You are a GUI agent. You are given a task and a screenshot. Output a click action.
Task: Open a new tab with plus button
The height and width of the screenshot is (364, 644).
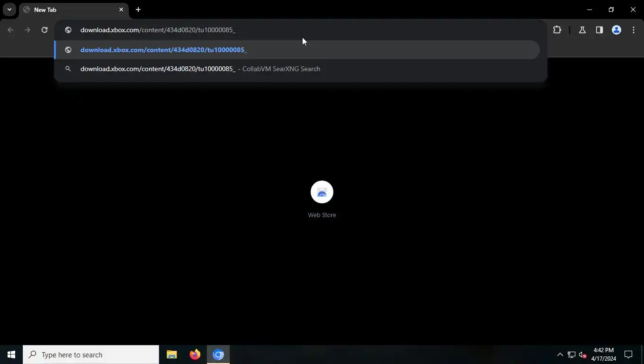pos(138,9)
